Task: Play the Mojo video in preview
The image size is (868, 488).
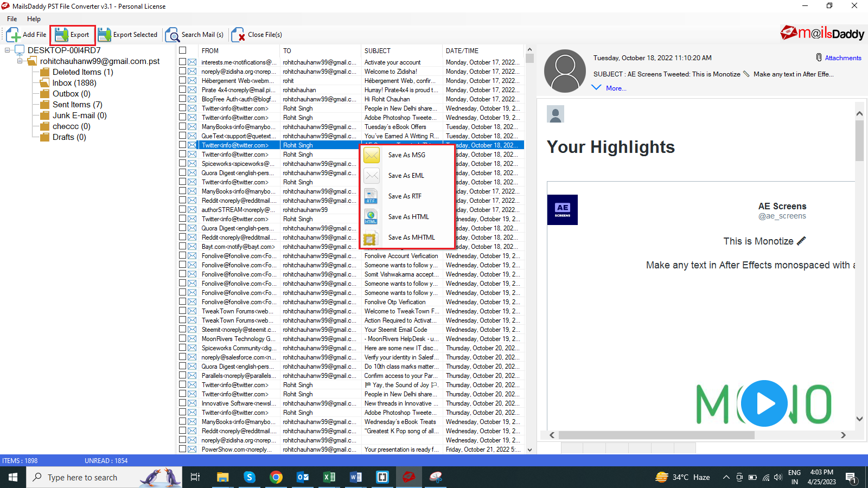Action: (x=764, y=403)
